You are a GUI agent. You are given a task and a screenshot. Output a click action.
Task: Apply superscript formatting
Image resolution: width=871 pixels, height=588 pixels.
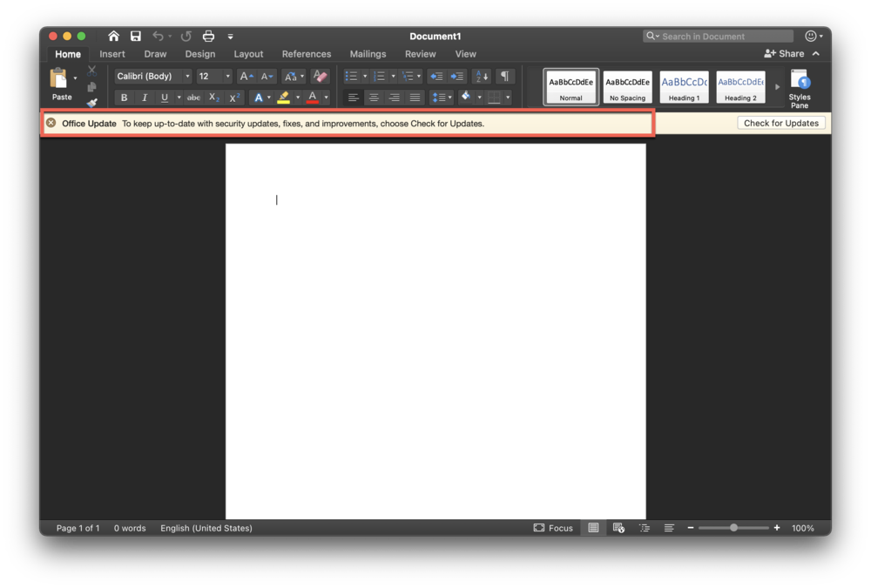233,98
